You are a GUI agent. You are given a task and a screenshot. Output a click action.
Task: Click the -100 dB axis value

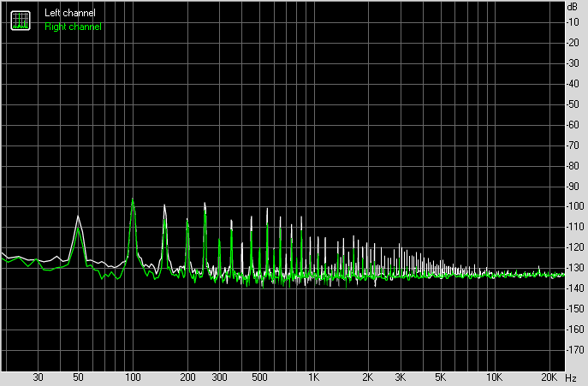575,206
